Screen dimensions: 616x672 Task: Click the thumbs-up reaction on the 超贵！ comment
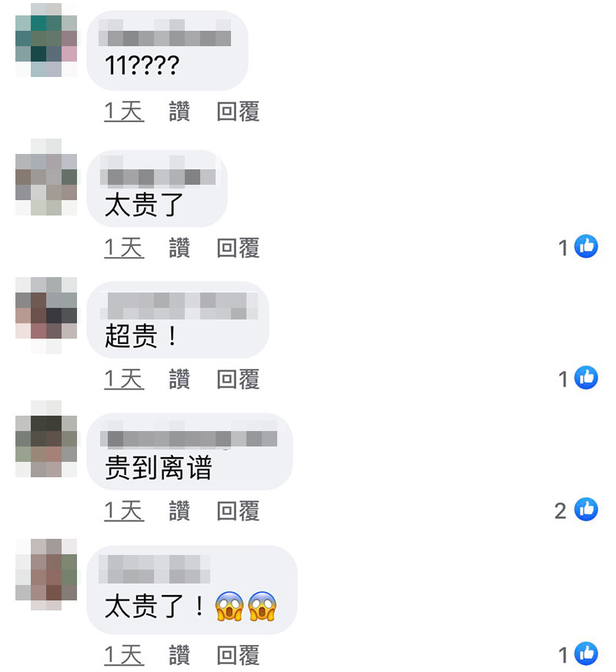pos(586,378)
